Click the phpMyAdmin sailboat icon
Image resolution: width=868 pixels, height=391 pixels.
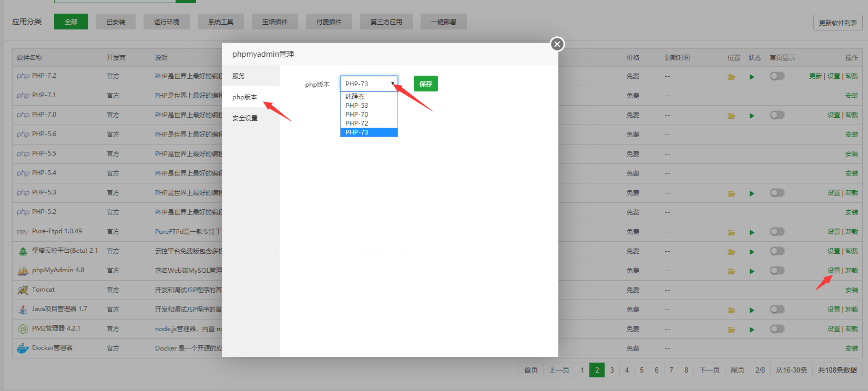click(x=23, y=271)
